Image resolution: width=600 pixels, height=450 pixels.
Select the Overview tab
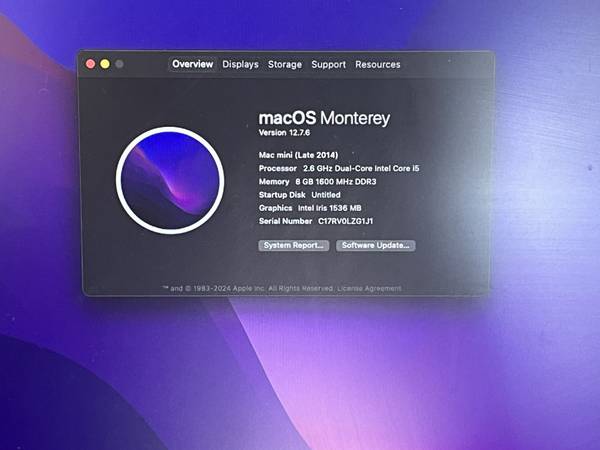(x=192, y=64)
